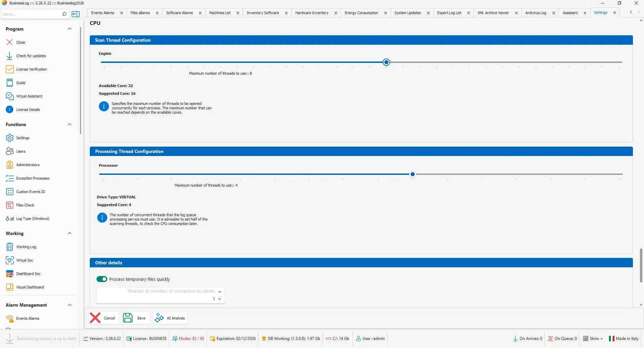The width and height of the screenshot is (644, 348).
Task: Click the Check for updates arrow icon
Action: pyautogui.click(x=9, y=56)
